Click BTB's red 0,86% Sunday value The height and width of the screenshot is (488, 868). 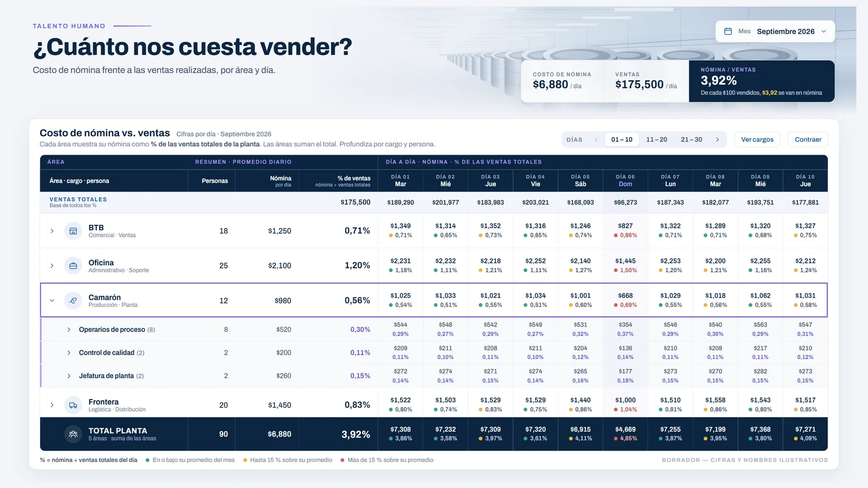click(x=626, y=235)
